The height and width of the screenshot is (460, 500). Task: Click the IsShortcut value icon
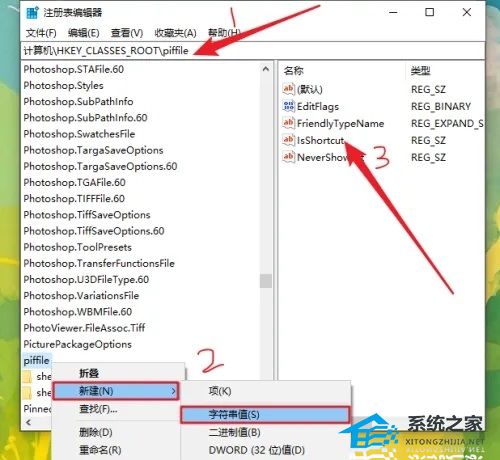click(288, 140)
